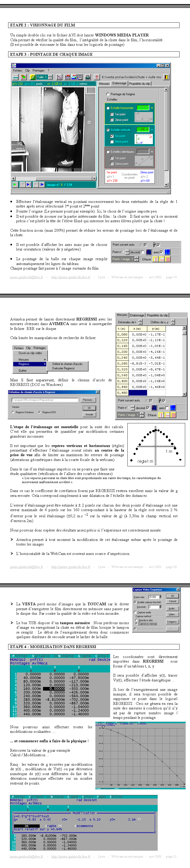Switch to Mesures tab in Avimeca main window
Image resolution: width=190 pixels, height=868 pixels.
104,83
